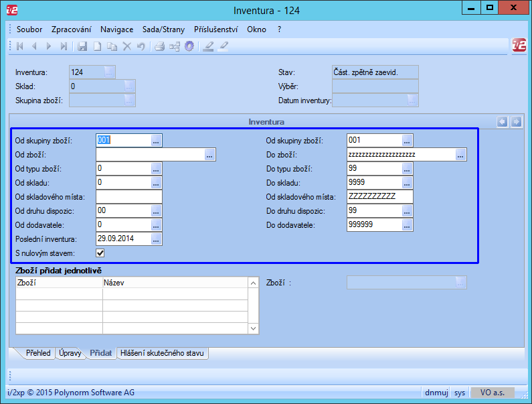The width and height of the screenshot is (532, 404).
Task: Open lookup for Od skladu
Action: (x=156, y=183)
